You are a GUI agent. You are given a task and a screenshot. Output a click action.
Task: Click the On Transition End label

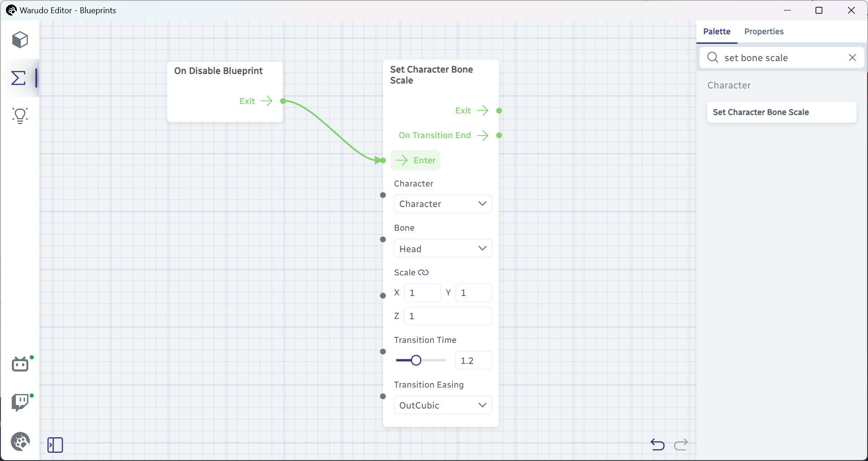tap(434, 135)
